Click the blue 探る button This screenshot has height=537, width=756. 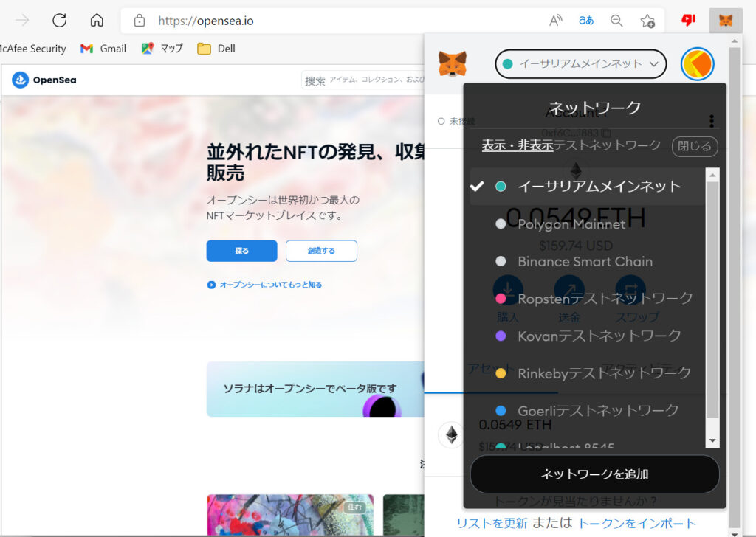click(x=241, y=251)
